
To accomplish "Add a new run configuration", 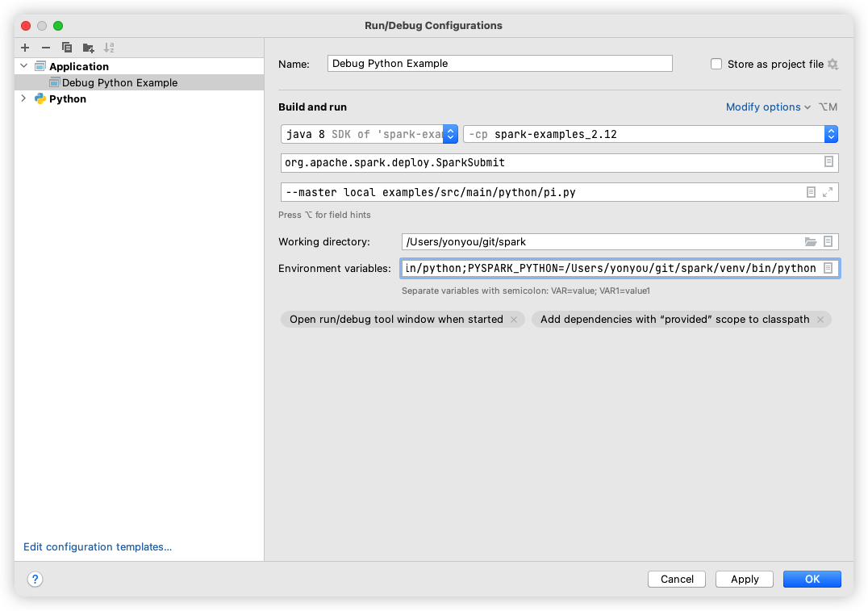I will tap(24, 48).
